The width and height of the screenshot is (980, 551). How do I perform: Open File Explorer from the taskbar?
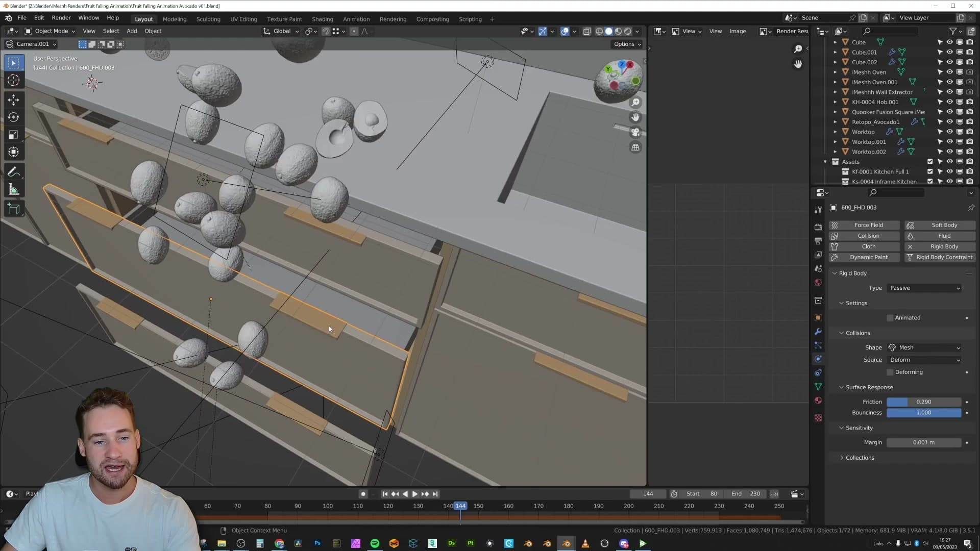[222, 543]
